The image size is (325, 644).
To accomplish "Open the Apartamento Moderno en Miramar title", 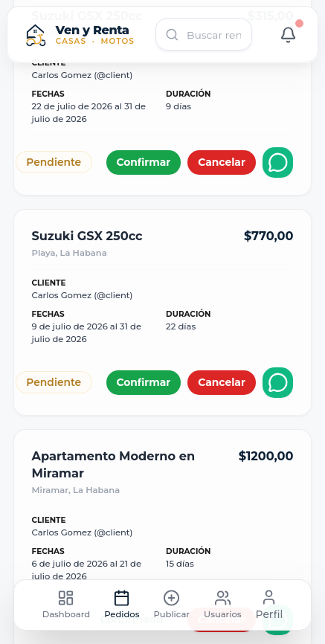I will pyautogui.click(x=113, y=465).
